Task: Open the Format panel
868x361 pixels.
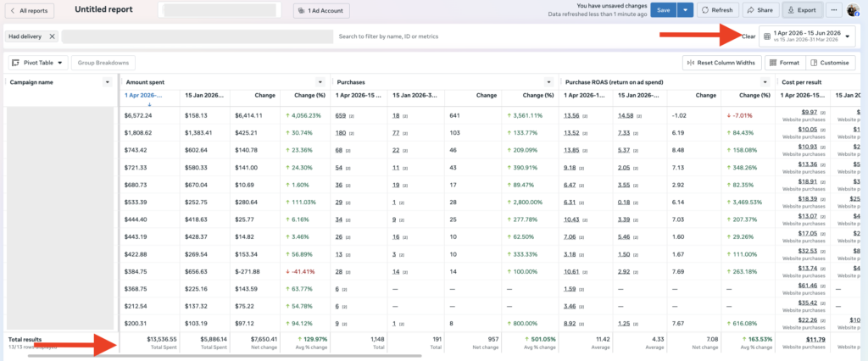Action: [x=785, y=63]
